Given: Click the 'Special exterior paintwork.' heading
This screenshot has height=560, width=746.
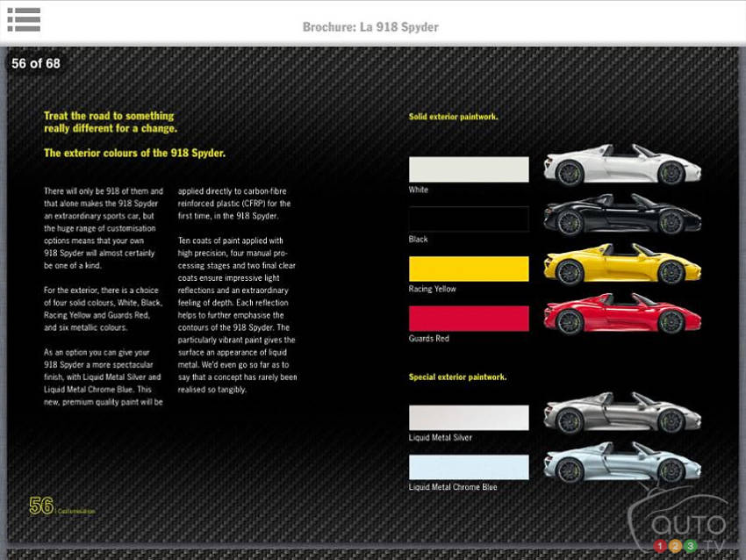Looking at the screenshot, I should point(457,377).
